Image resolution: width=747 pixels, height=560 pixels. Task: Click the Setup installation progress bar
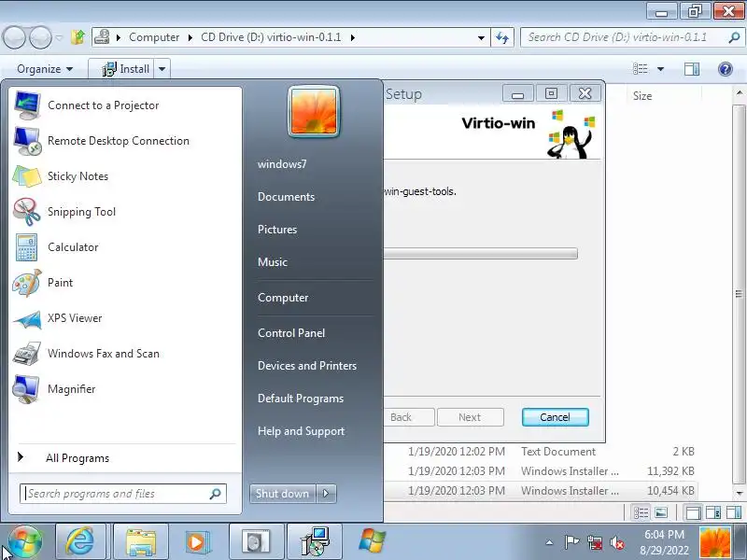tap(480, 253)
